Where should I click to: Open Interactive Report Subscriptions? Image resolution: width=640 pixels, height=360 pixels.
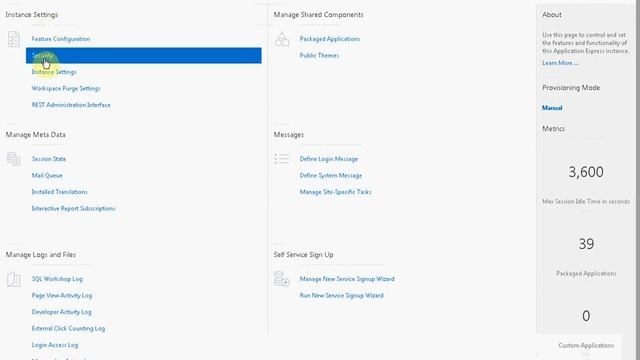73,209
